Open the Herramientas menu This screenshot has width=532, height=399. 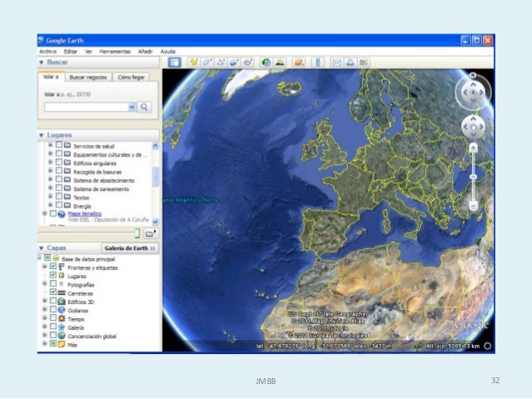pyautogui.click(x=115, y=52)
